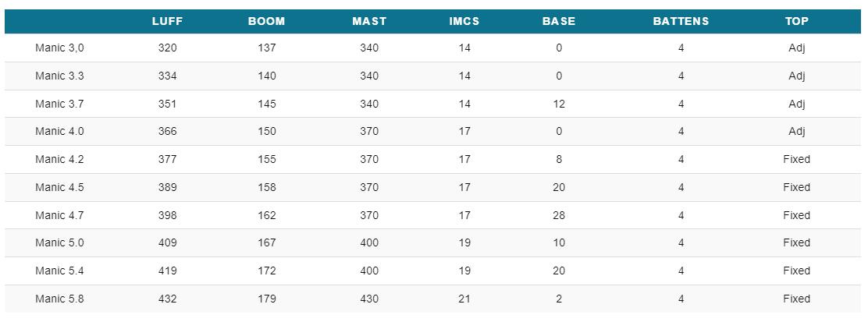The height and width of the screenshot is (329, 868).
Task: Click the Manic 3.3 row name
Action: (x=60, y=76)
